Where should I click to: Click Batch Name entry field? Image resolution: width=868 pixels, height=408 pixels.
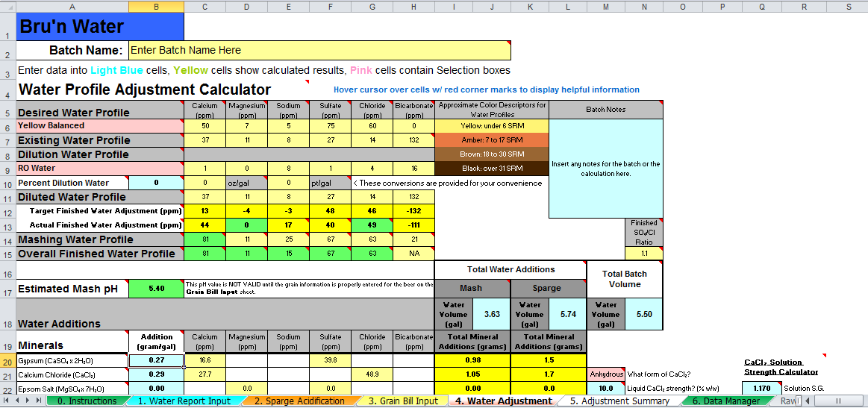(319, 51)
